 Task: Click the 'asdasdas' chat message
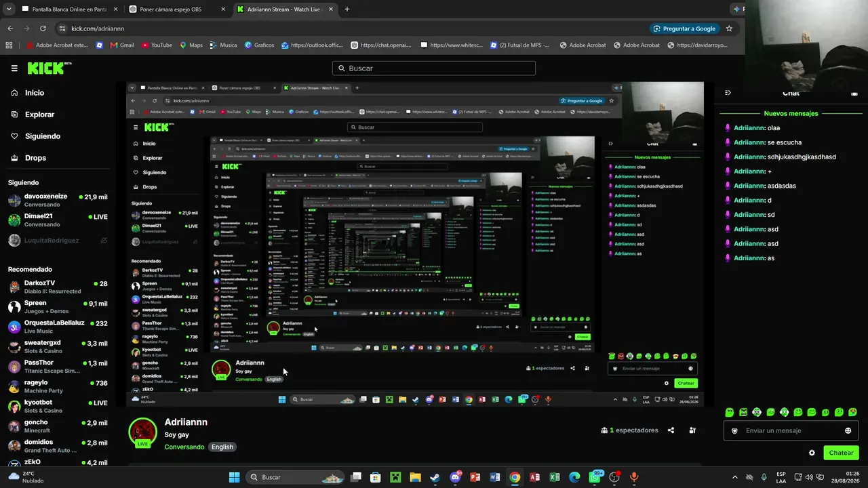pos(782,186)
